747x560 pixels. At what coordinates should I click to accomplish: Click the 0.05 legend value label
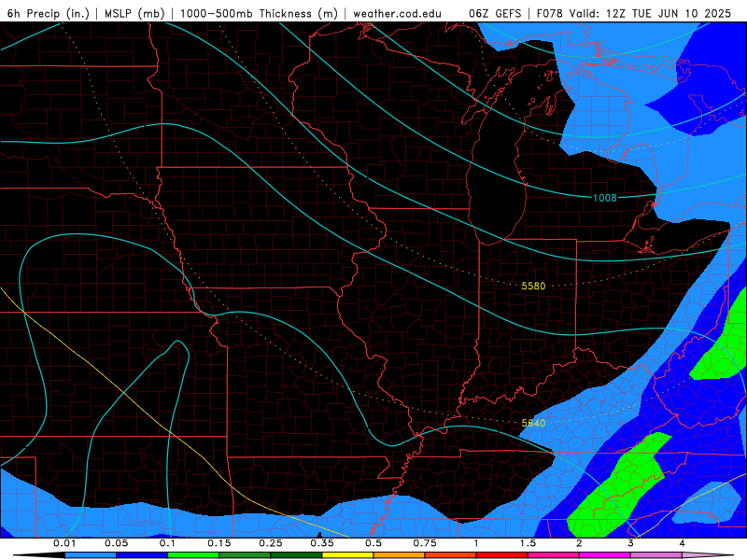[116, 543]
